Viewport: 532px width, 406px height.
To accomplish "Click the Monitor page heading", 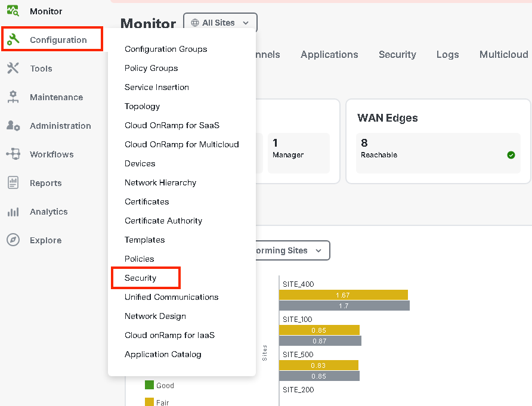I will point(149,23).
